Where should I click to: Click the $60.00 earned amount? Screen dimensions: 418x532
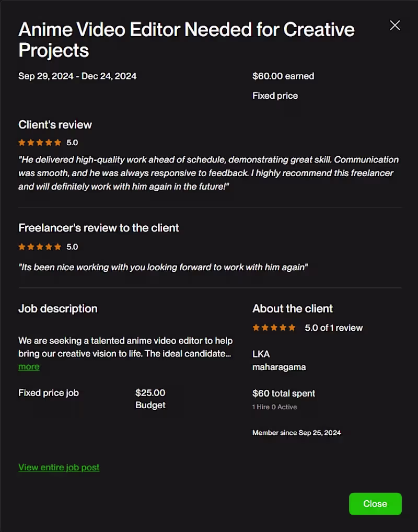(283, 76)
